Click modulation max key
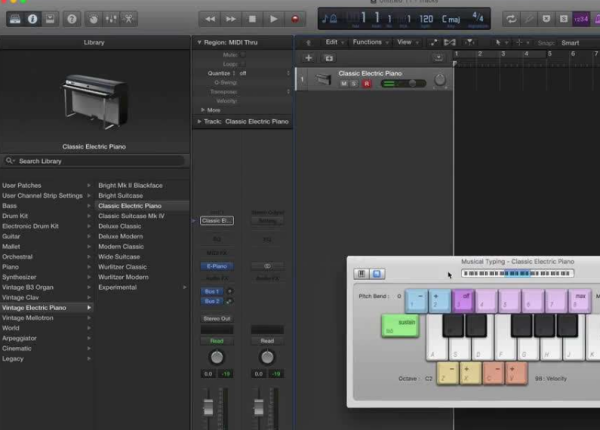Image resolution: width=600 pixels, height=430 pixels. 580,300
